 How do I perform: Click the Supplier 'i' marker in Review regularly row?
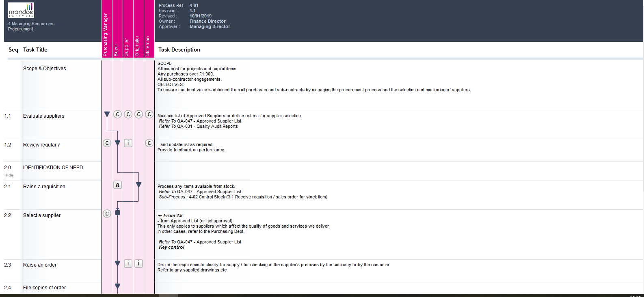(x=128, y=143)
